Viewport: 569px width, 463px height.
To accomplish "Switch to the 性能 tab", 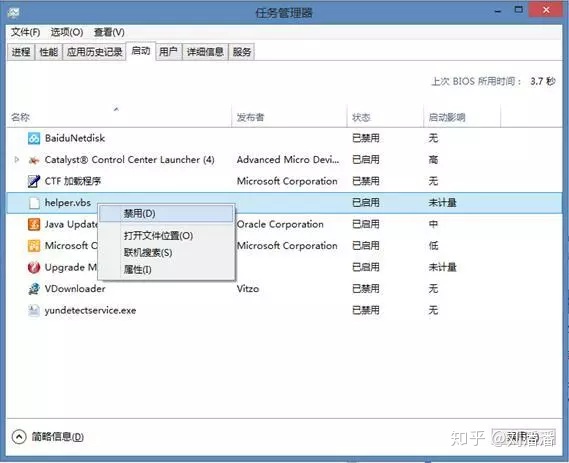I will coord(49,52).
